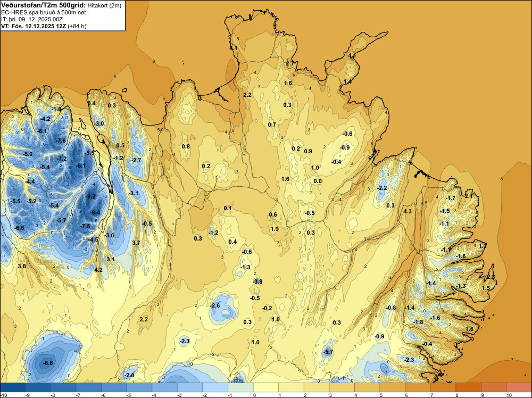
Task: Select the -1.7 temperature value
Action: click(x=451, y=198)
